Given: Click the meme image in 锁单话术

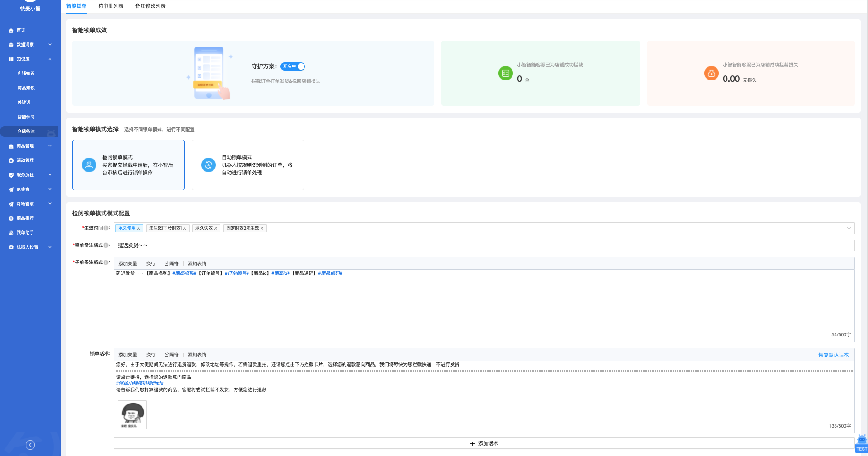Looking at the screenshot, I should [x=132, y=414].
